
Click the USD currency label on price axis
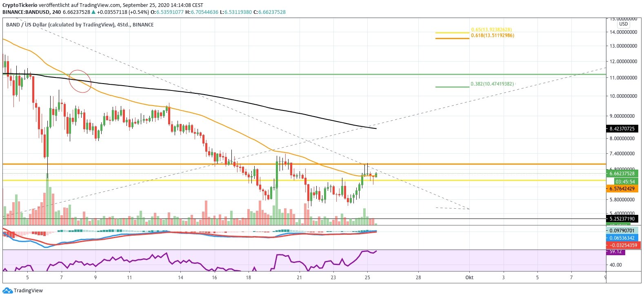tap(623, 24)
